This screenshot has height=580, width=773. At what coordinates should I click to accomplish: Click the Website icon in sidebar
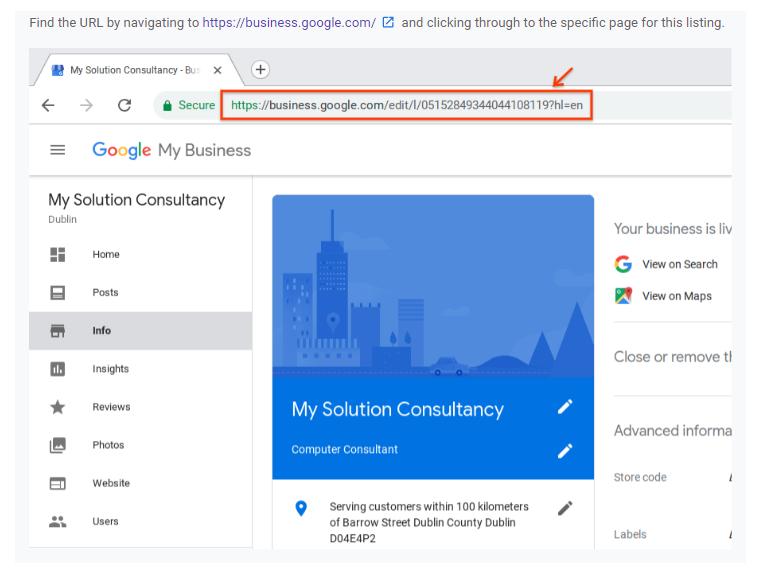tap(58, 483)
